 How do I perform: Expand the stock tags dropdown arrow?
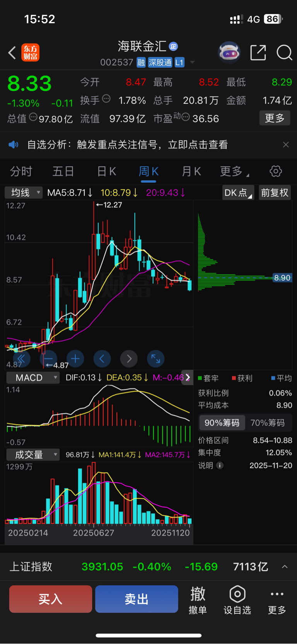192,62
